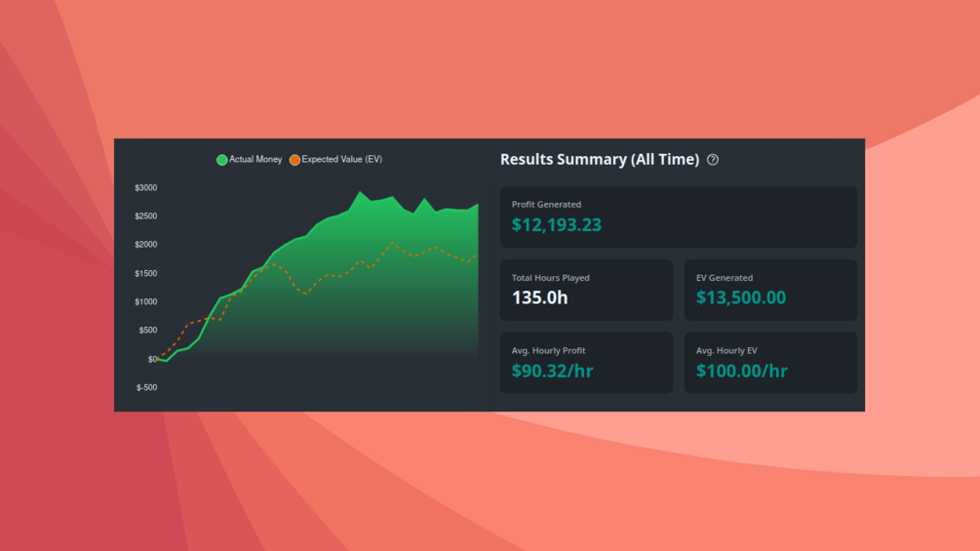Open the Profit Generated card

point(678,216)
